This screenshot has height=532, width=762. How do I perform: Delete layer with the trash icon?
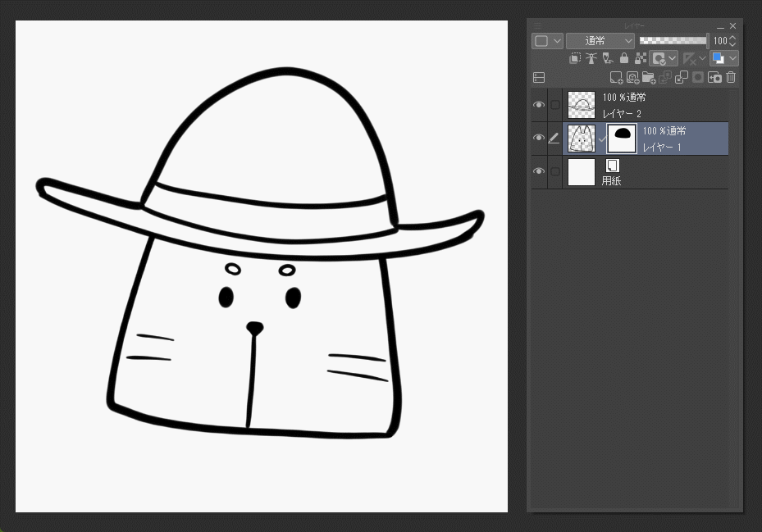click(731, 78)
